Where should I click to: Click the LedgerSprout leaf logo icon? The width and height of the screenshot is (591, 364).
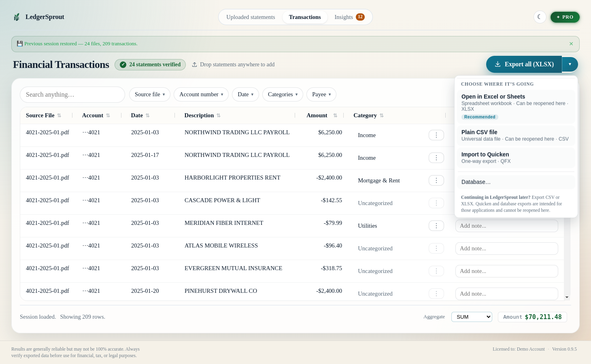point(17,17)
